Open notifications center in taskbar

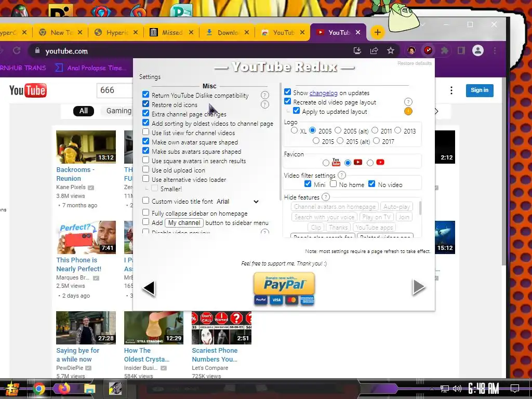coord(515,389)
